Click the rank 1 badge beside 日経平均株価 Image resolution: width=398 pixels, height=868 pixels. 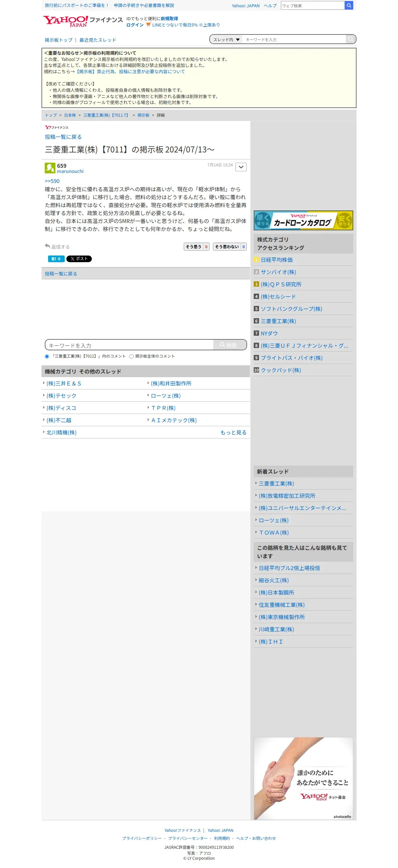click(256, 260)
